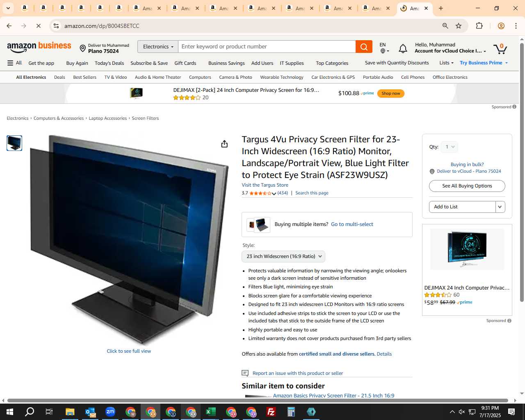This screenshot has height=420, width=525.
Task: Open the DEJIMAX 24 Inch sponsored product image
Action: [467, 249]
